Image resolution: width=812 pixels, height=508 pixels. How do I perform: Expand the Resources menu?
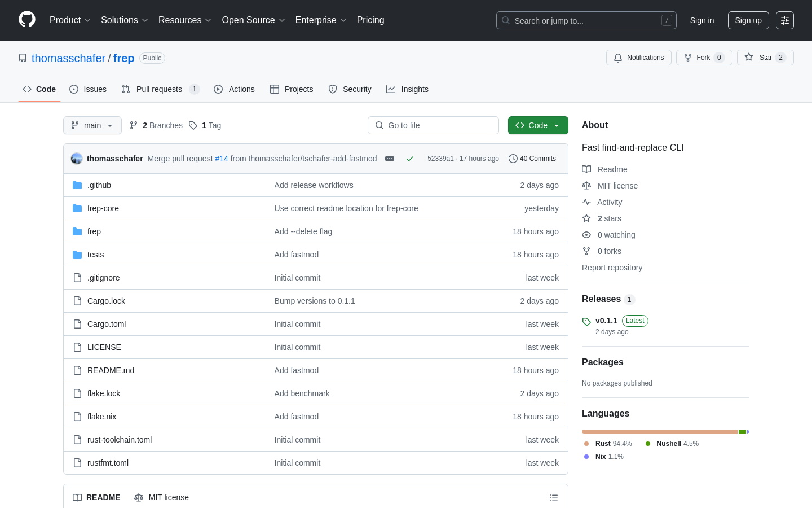pos(185,20)
